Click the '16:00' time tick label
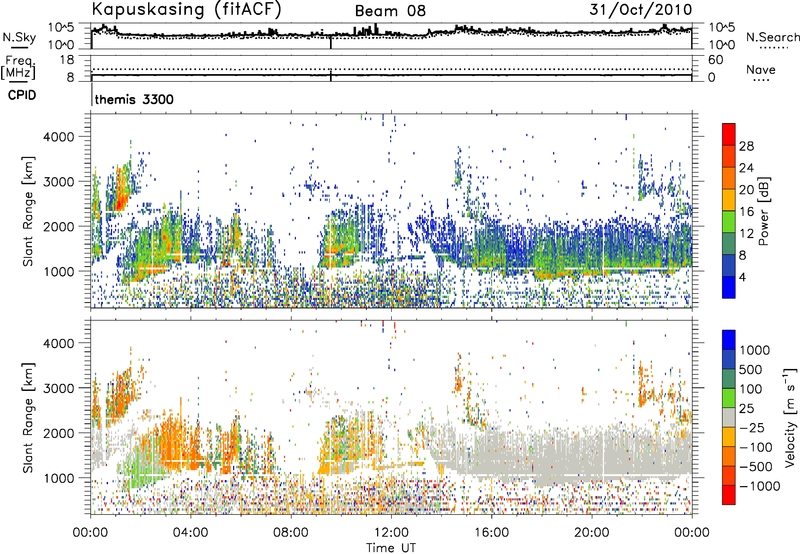 (x=491, y=533)
